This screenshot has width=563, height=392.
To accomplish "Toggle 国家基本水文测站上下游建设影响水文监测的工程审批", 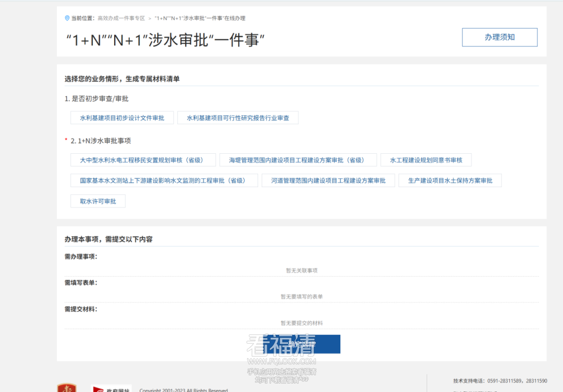I will coord(164,180).
